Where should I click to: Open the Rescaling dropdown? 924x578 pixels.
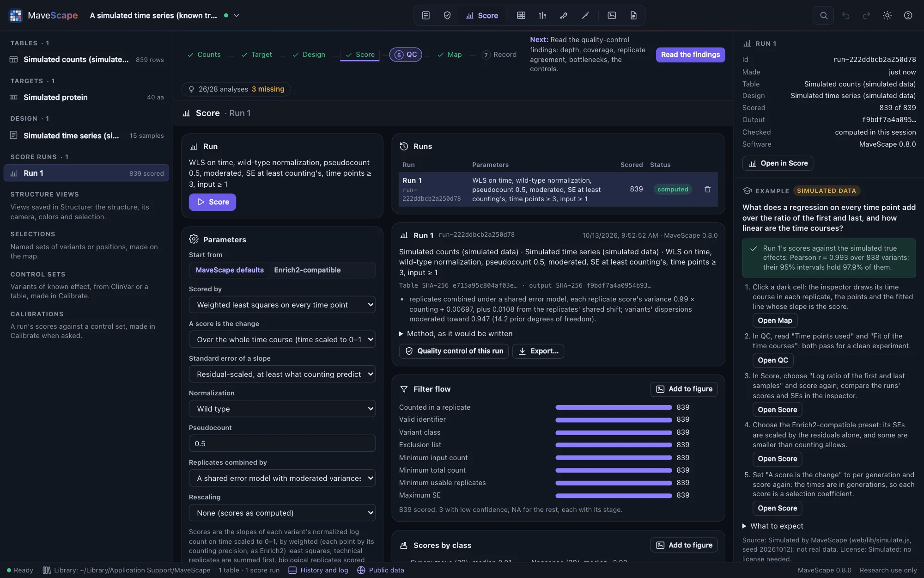(x=282, y=513)
